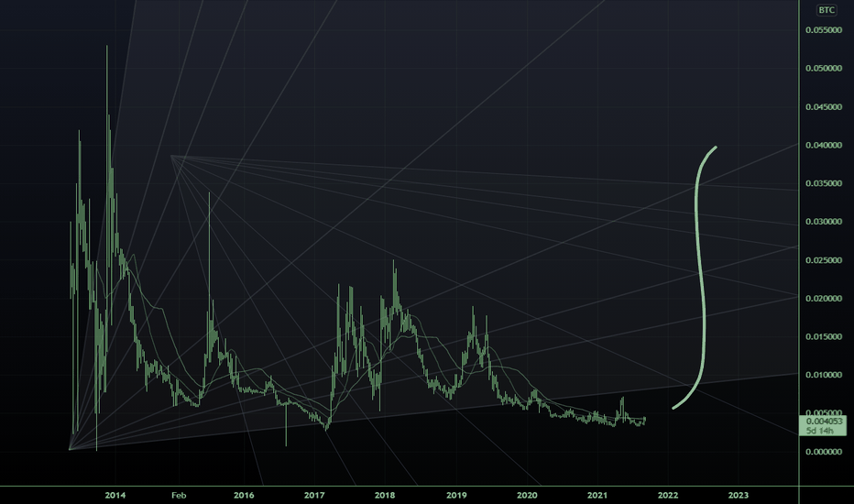Click the 2014 label on time axis
The width and height of the screenshot is (854, 504).
(115, 495)
